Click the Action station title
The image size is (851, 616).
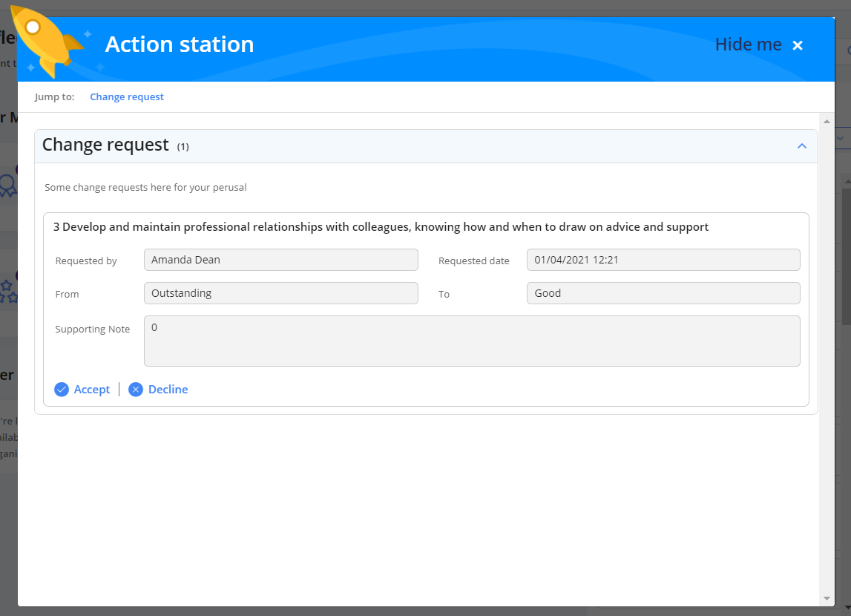(180, 45)
